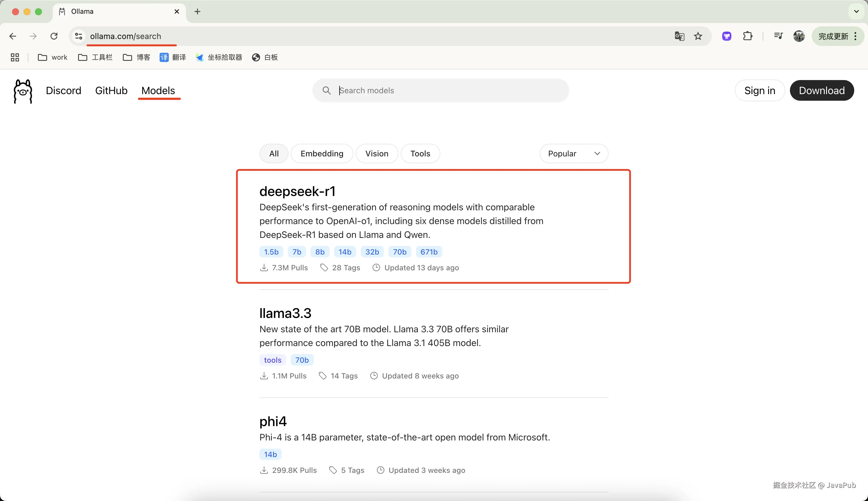This screenshot has width=868, height=501.
Task: Open the Models nav tab
Action: coord(158,90)
